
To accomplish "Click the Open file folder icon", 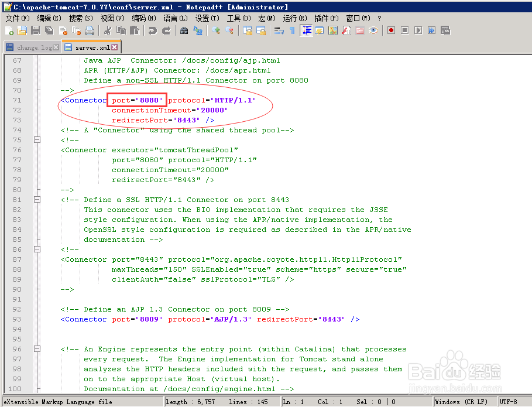I will tap(22, 30).
